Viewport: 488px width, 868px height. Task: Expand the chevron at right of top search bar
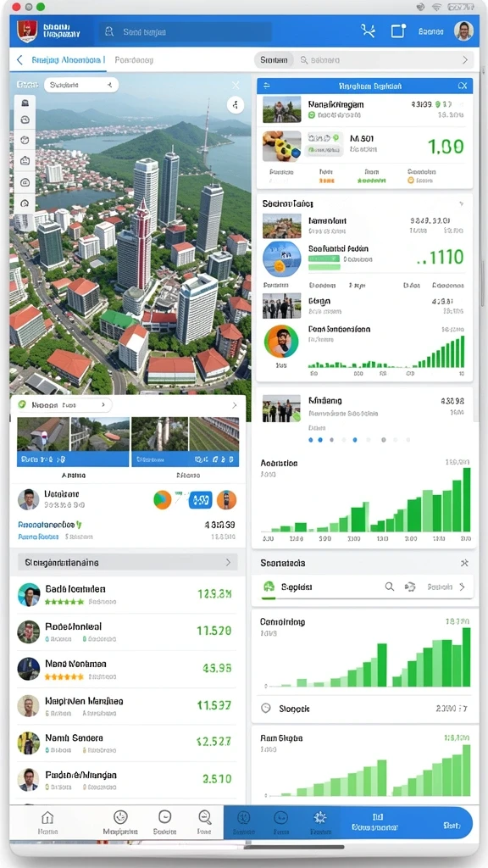click(x=464, y=60)
